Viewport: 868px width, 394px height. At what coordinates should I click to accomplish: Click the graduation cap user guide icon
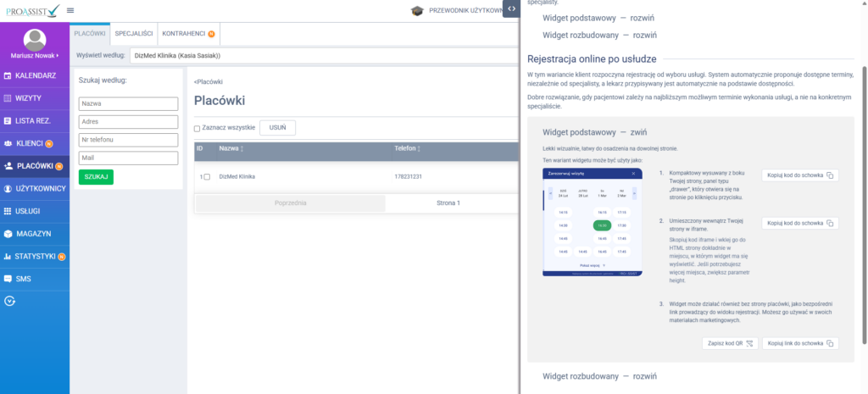pyautogui.click(x=416, y=11)
